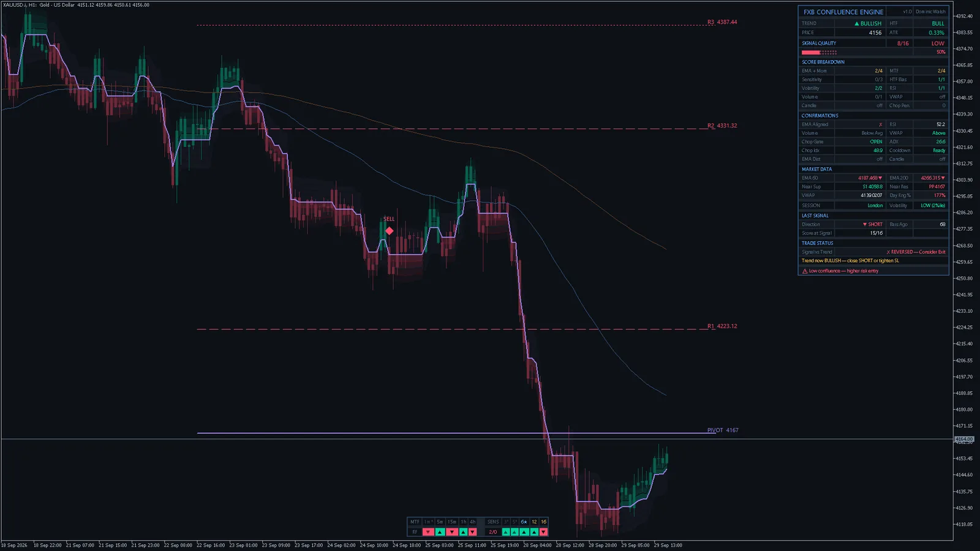Click the EMA Aligned red X mark
Viewport: 980px width, 551px height.
pos(881,124)
